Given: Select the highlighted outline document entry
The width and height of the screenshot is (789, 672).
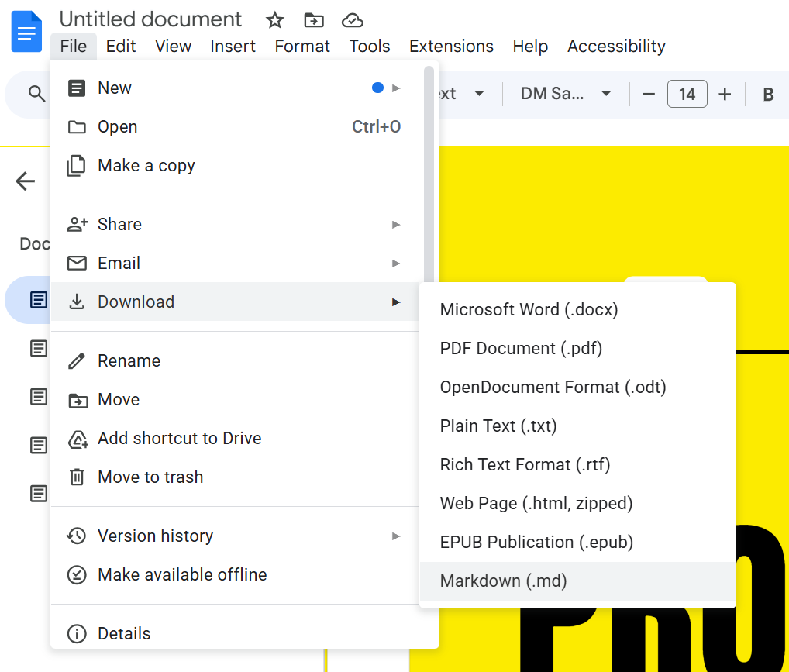Looking at the screenshot, I should [39, 300].
